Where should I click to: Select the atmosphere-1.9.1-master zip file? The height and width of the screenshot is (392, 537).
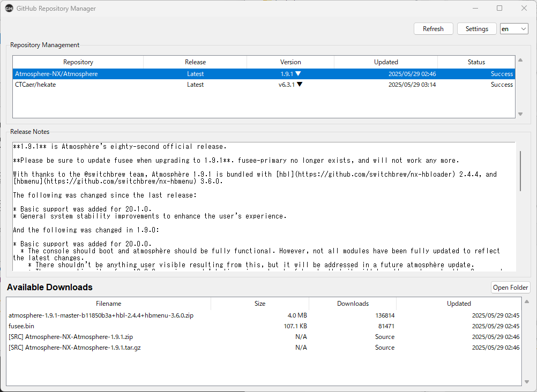(x=264, y=315)
